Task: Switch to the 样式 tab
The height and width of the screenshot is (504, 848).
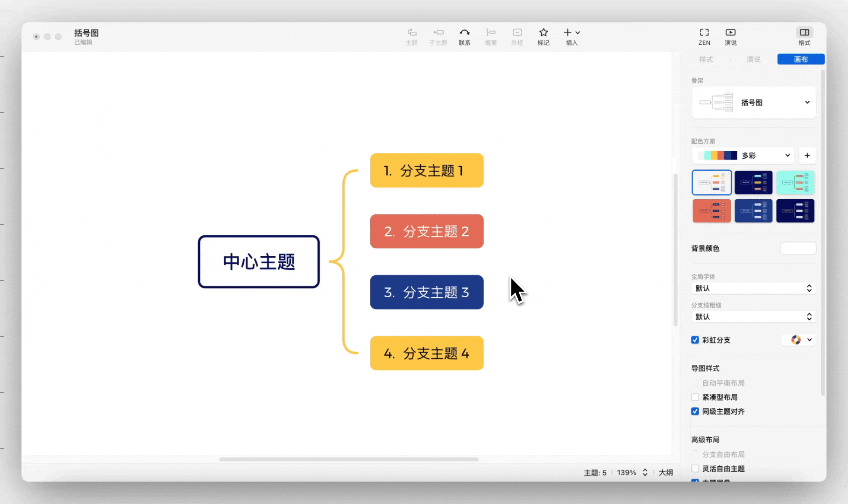Action: (706, 59)
